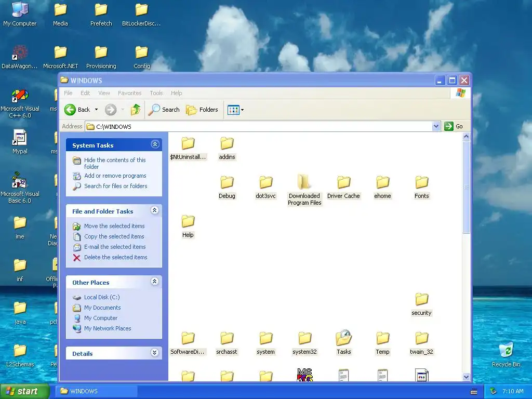Select the Temp folder

click(382, 343)
